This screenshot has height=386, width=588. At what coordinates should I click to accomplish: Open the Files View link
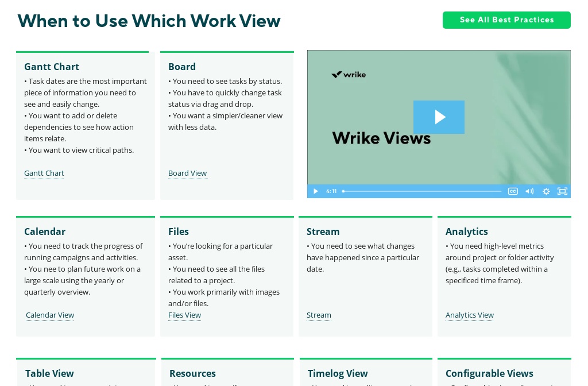(x=184, y=315)
